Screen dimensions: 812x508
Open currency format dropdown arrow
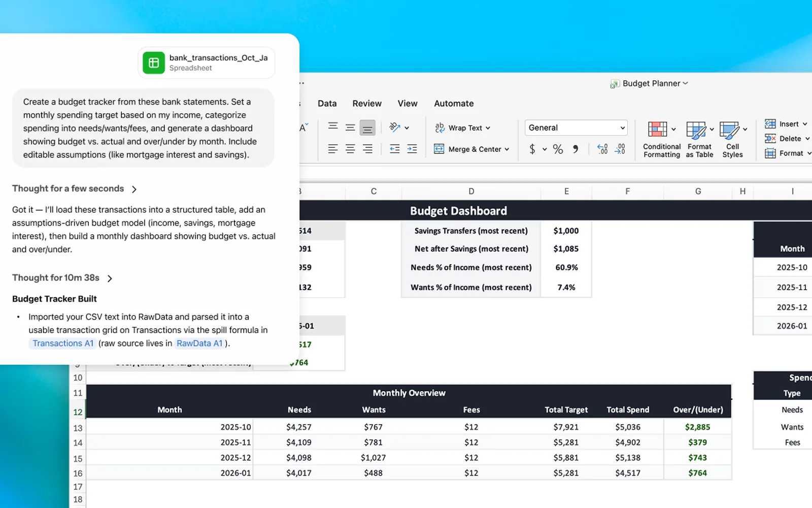pos(545,149)
